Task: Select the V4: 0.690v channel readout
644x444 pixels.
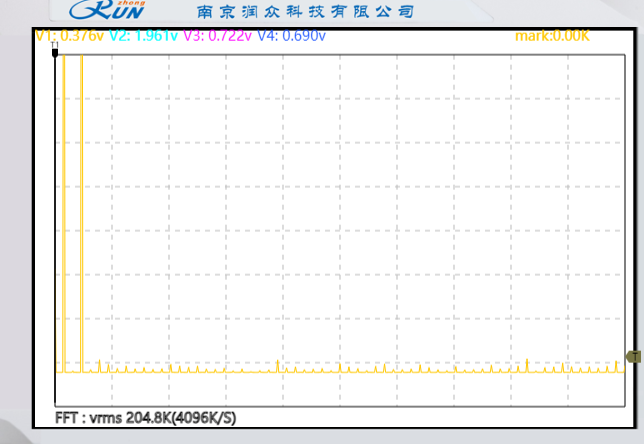Action: tap(292, 36)
